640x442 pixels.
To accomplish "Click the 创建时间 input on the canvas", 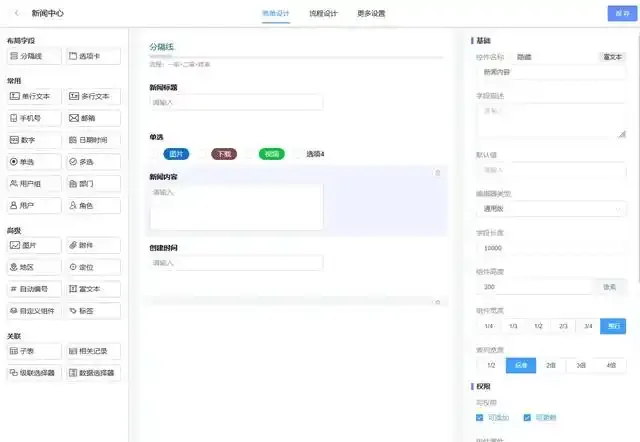I will point(236,263).
